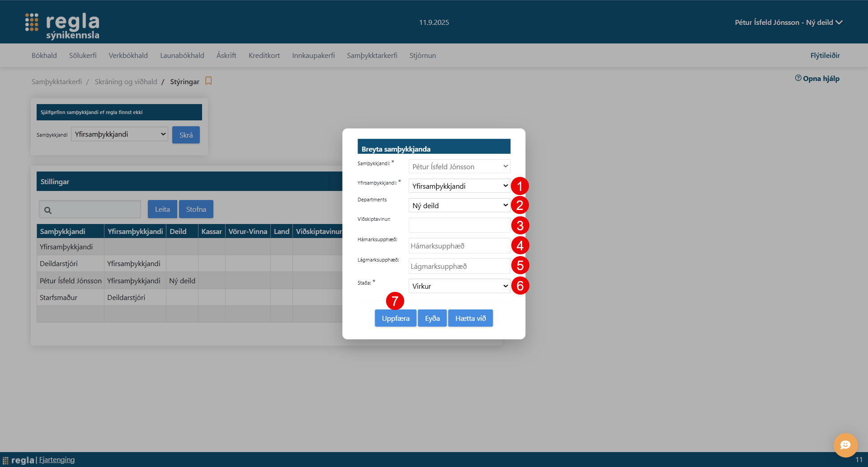Click the magnifier icon in search box

pos(48,210)
